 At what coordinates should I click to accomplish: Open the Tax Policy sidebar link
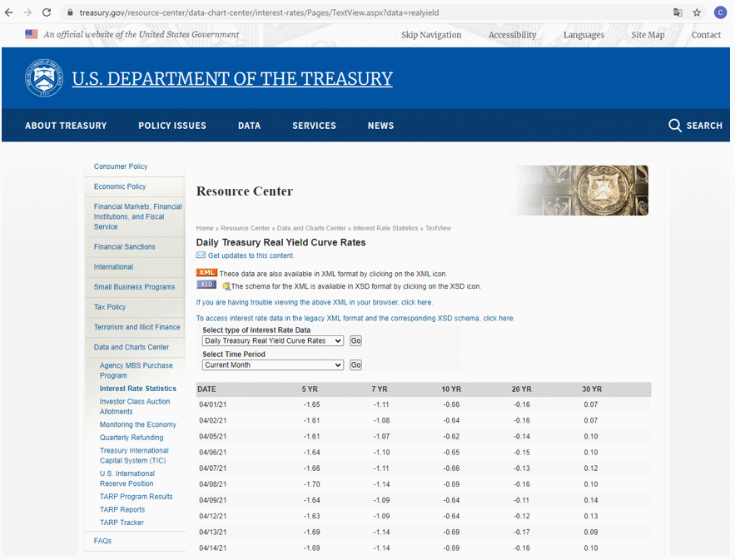110,307
